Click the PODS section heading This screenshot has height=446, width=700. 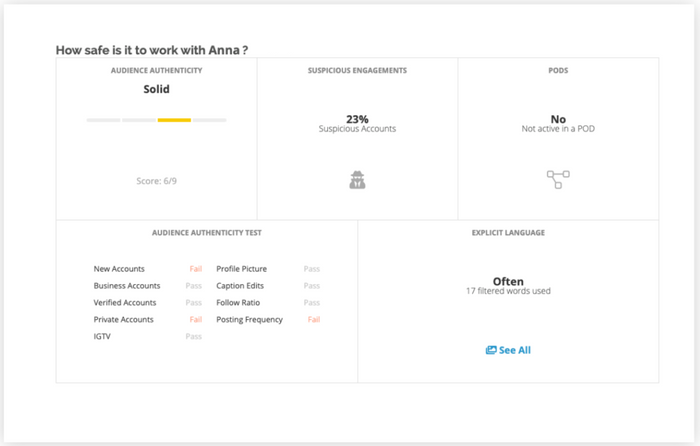tap(558, 71)
